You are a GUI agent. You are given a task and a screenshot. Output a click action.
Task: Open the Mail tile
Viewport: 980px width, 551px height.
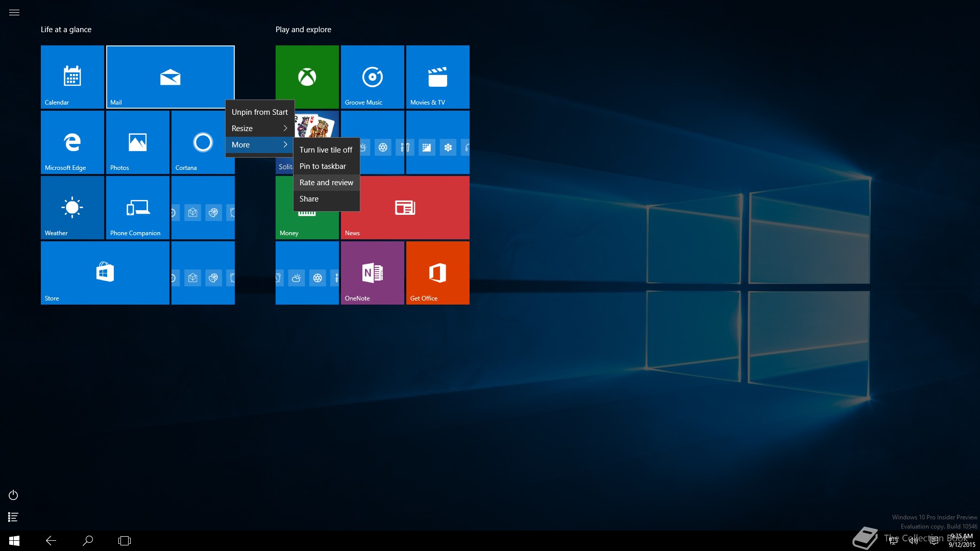[170, 77]
